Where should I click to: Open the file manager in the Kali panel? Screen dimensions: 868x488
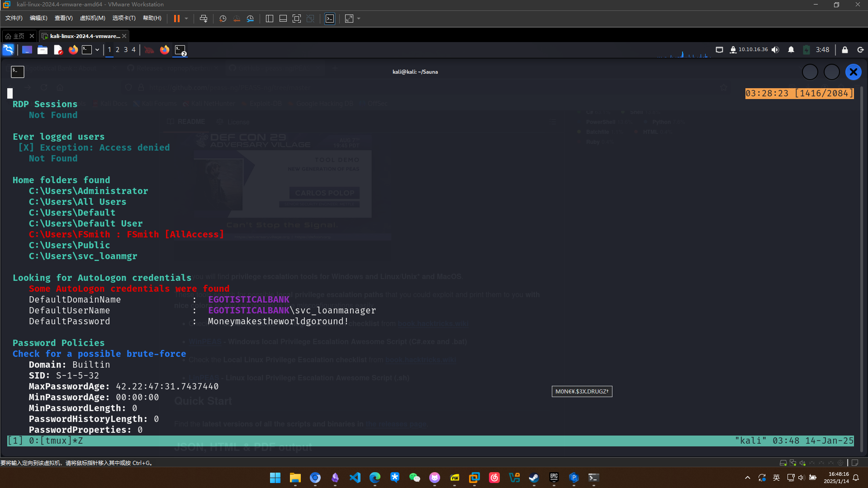pos(43,50)
